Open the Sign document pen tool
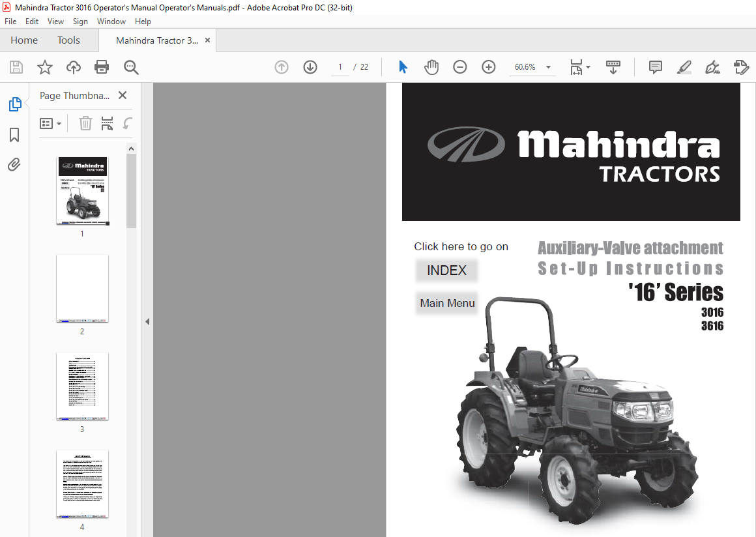756x537 pixels. pos(712,67)
